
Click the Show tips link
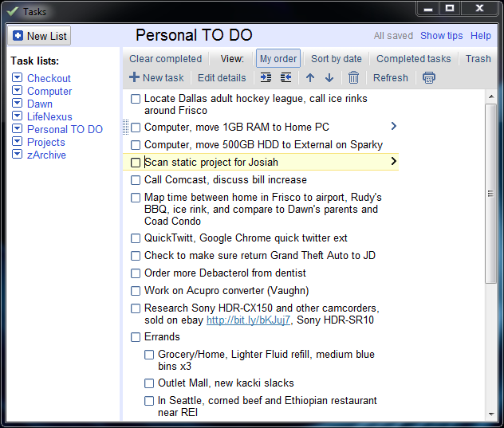tap(441, 35)
